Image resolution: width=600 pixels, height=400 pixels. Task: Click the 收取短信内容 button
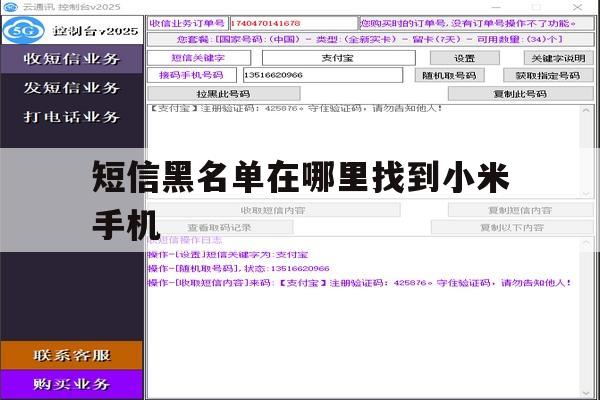[x=273, y=210]
